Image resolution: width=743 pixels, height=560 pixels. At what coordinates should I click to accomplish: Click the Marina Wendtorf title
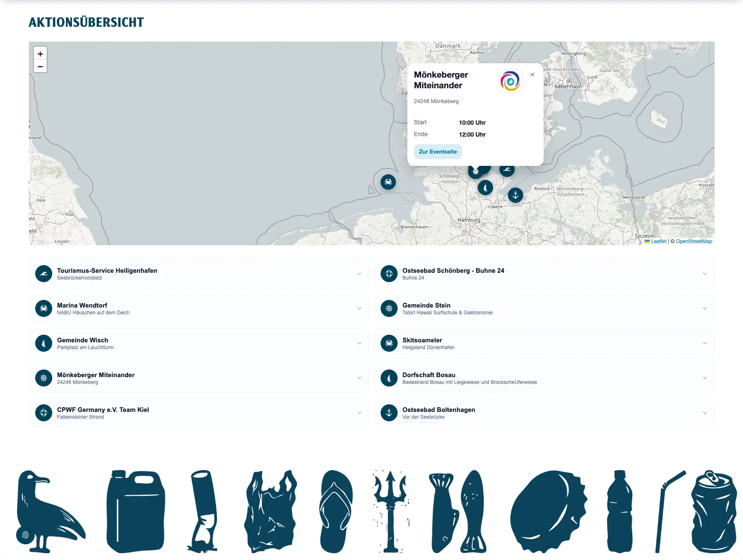click(82, 305)
